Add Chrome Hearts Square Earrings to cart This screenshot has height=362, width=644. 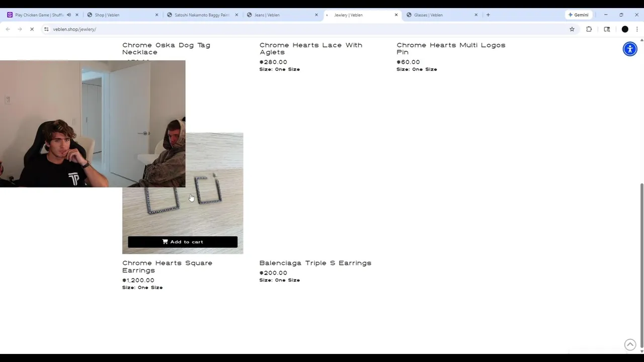(183, 242)
